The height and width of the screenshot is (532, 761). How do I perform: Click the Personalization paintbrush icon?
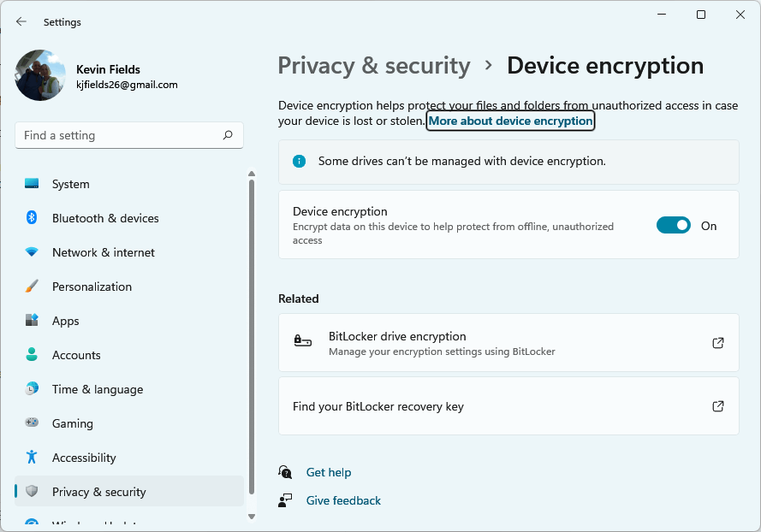click(32, 287)
